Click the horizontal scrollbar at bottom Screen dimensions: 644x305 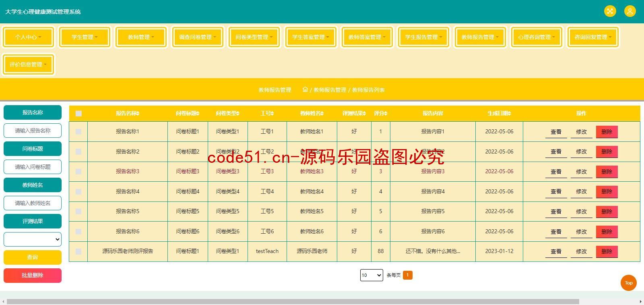point(293,302)
